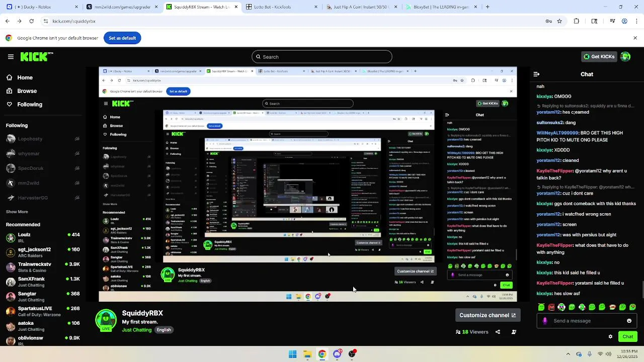The height and width of the screenshot is (362, 644).
Task: Show hidden tray icons chevron
Action: point(568,354)
